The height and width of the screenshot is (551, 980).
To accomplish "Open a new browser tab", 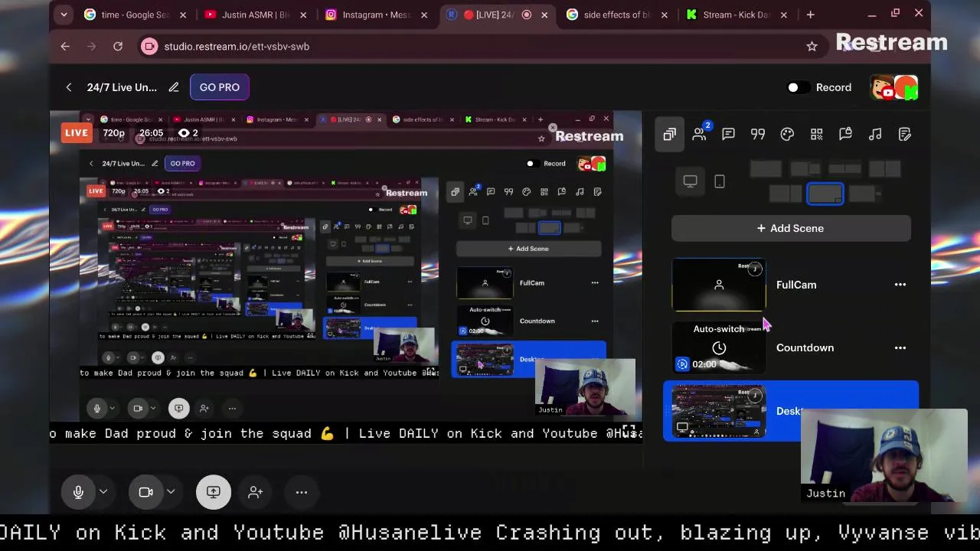I will pyautogui.click(x=810, y=15).
